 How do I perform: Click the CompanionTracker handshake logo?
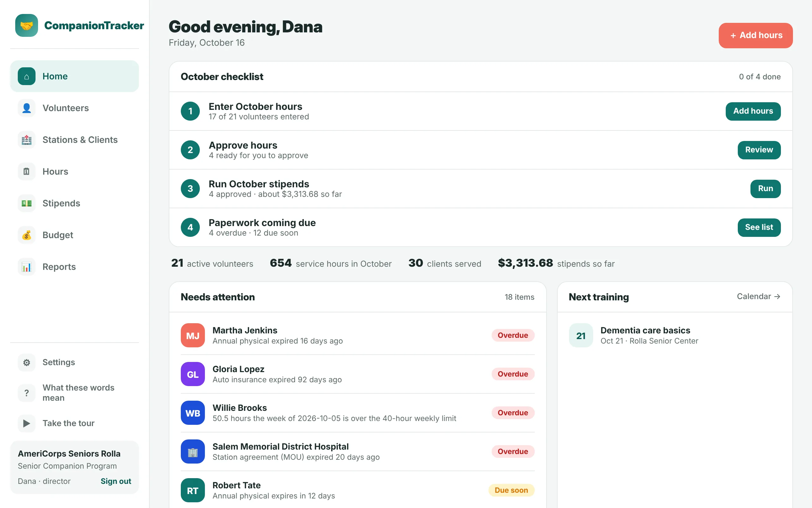pyautogui.click(x=27, y=25)
